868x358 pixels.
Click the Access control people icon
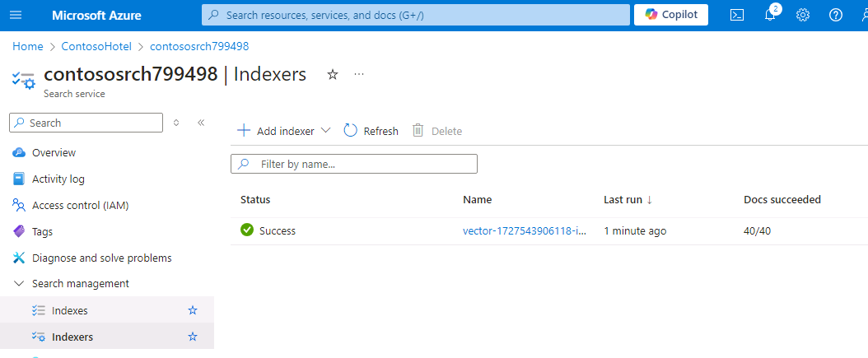19,205
